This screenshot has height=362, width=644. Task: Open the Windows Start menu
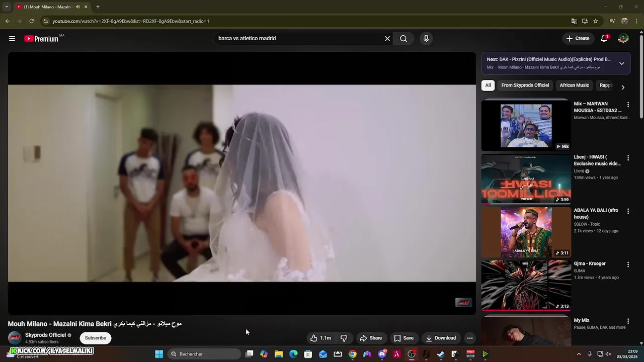(159, 354)
